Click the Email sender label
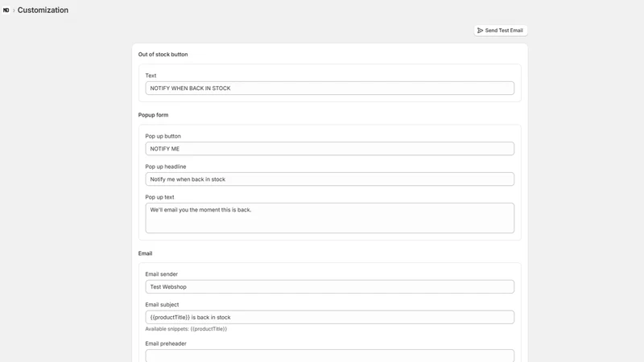This screenshot has width=644, height=362. tap(162, 274)
